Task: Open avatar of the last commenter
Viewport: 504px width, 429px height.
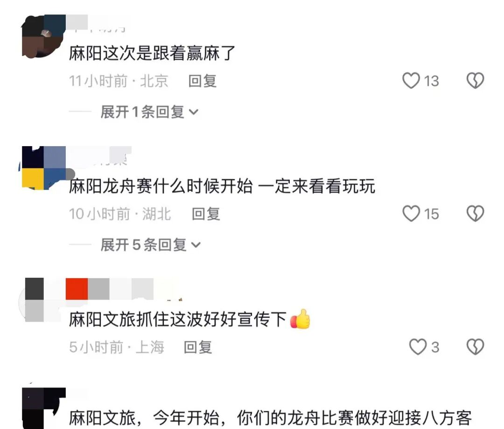Action: point(43,408)
